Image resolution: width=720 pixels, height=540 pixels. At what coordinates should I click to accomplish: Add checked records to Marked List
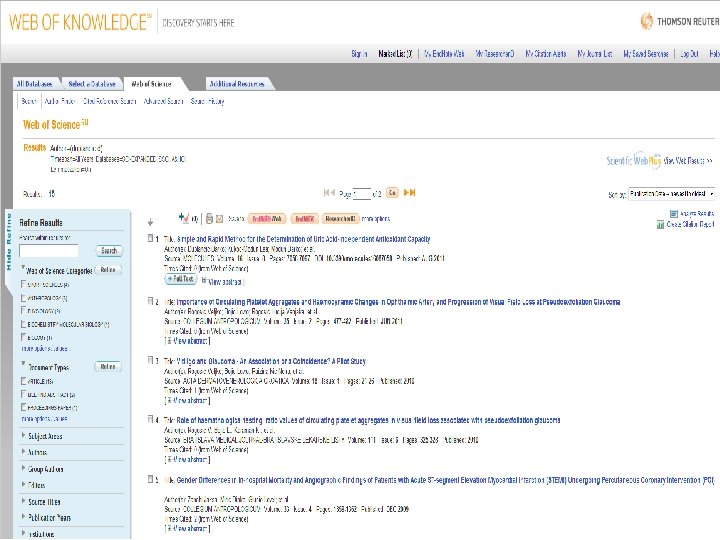pos(185,218)
